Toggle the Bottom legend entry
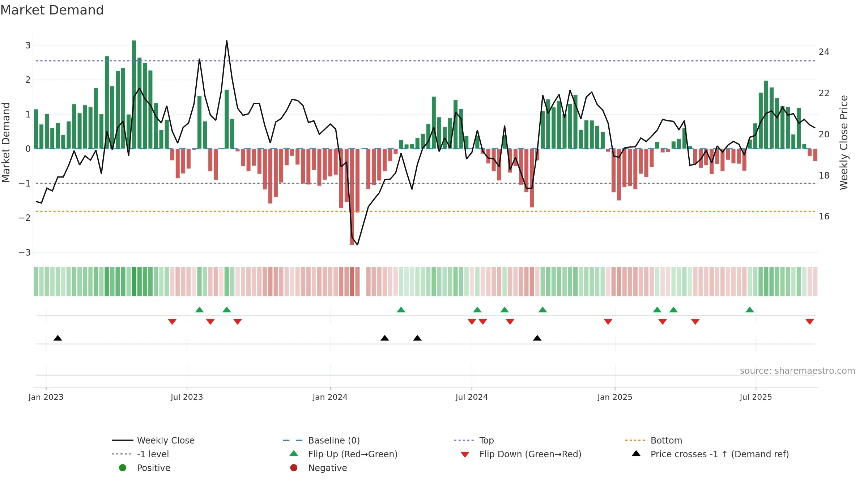Viewport: 868px width, 488px height. click(x=654, y=440)
